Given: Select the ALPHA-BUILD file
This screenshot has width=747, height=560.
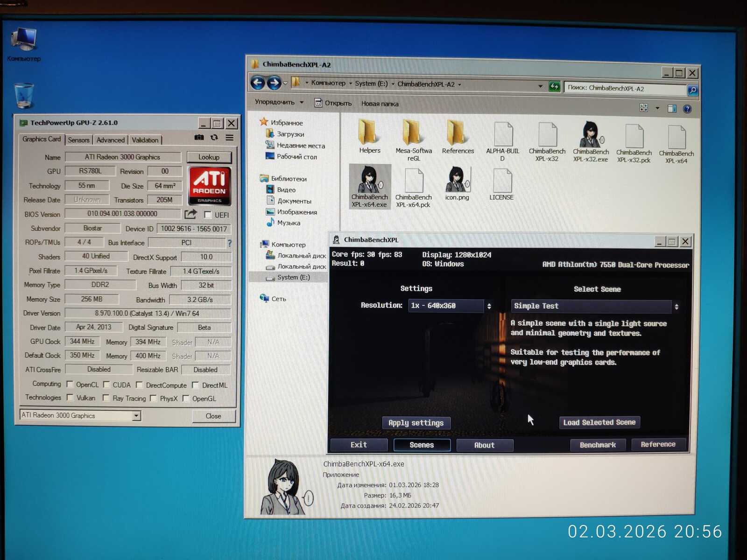Looking at the screenshot, I should (502, 141).
